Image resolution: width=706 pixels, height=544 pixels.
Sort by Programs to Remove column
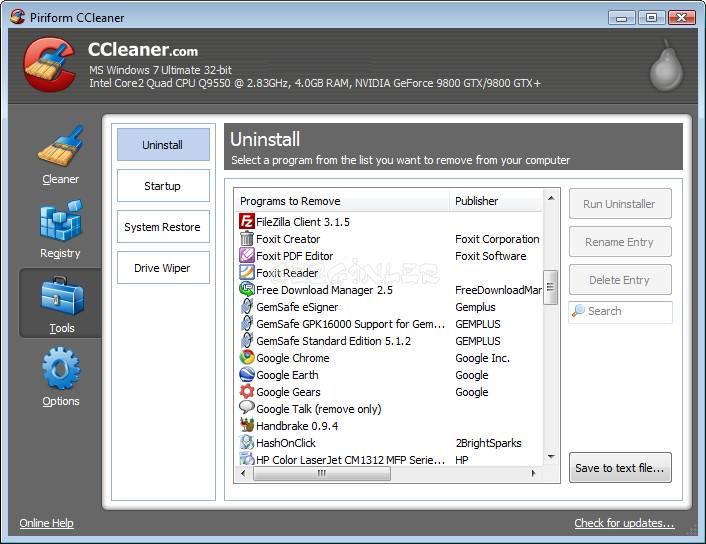pyautogui.click(x=342, y=201)
